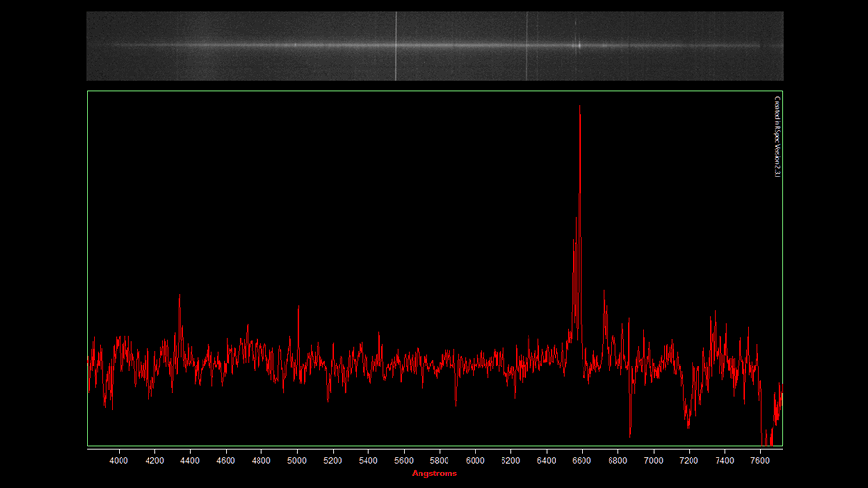Click the 4000 tick label on axis
Screen dimensions: 868x488
(119, 460)
